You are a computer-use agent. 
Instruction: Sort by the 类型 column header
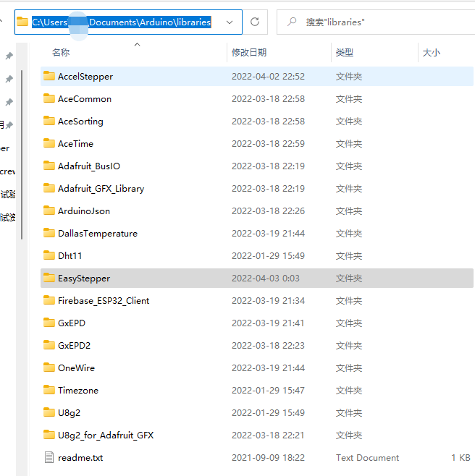click(x=345, y=53)
